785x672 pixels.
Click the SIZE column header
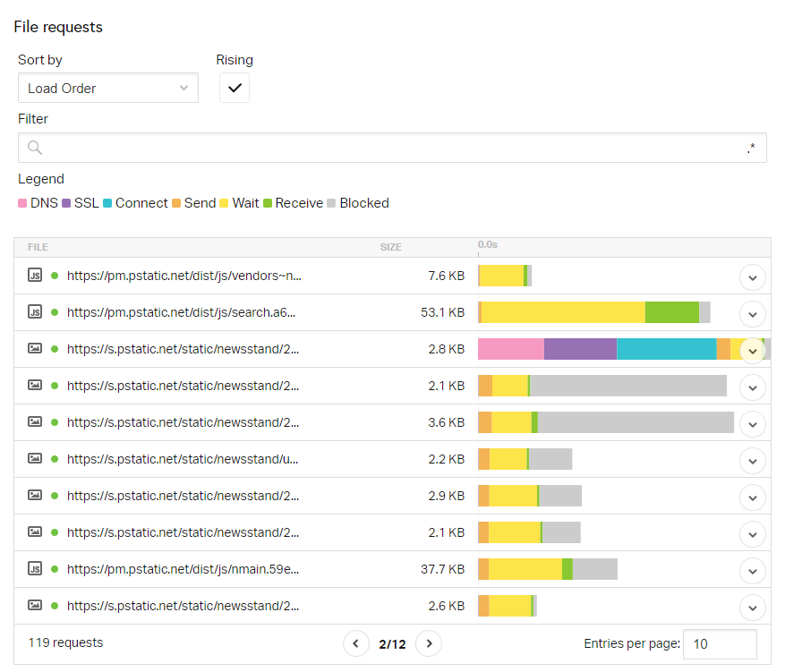(x=390, y=247)
